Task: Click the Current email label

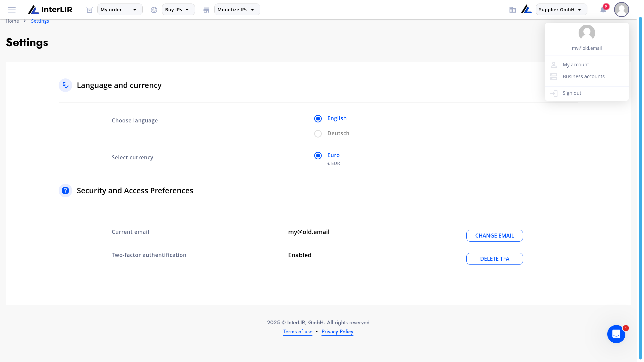Action: point(131,232)
